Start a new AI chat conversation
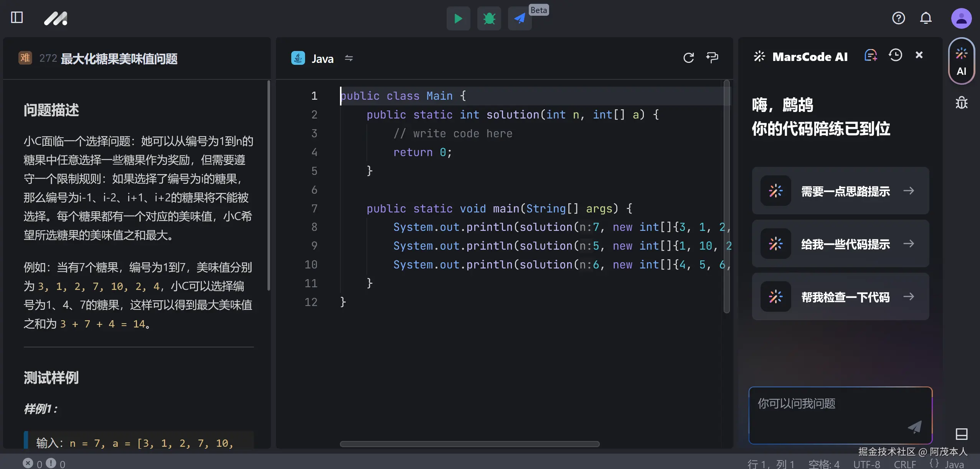Viewport: 980px width, 469px height. click(870, 56)
